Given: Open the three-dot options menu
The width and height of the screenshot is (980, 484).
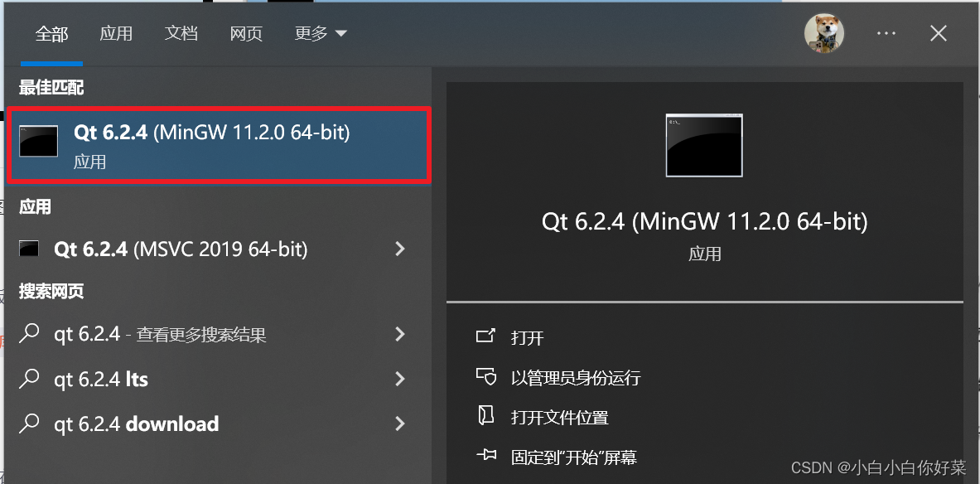Looking at the screenshot, I should click(886, 33).
